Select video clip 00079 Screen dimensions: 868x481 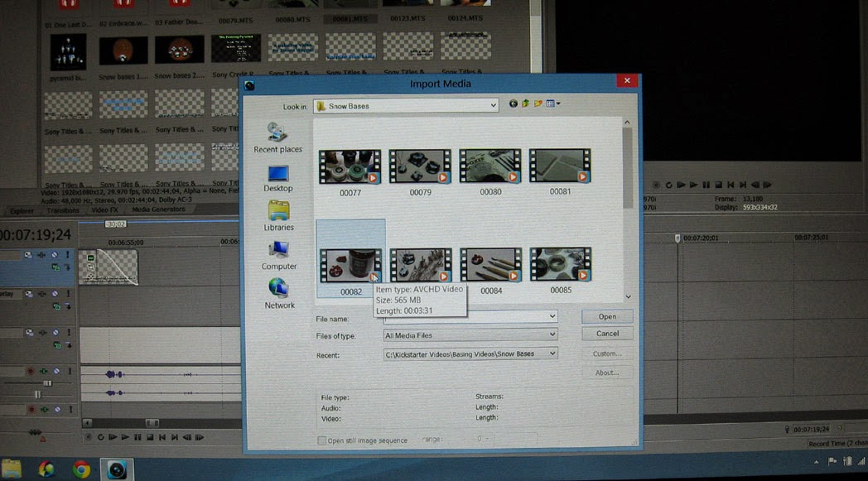click(420, 172)
